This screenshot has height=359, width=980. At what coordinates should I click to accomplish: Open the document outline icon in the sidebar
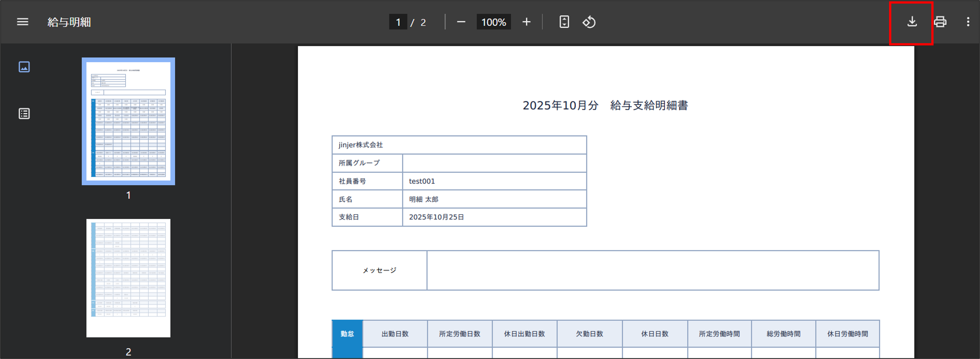click(24, 113)
